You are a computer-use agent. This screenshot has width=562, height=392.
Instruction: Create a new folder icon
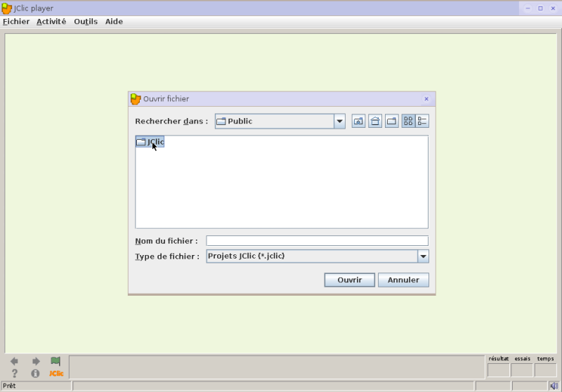[391, 121]
